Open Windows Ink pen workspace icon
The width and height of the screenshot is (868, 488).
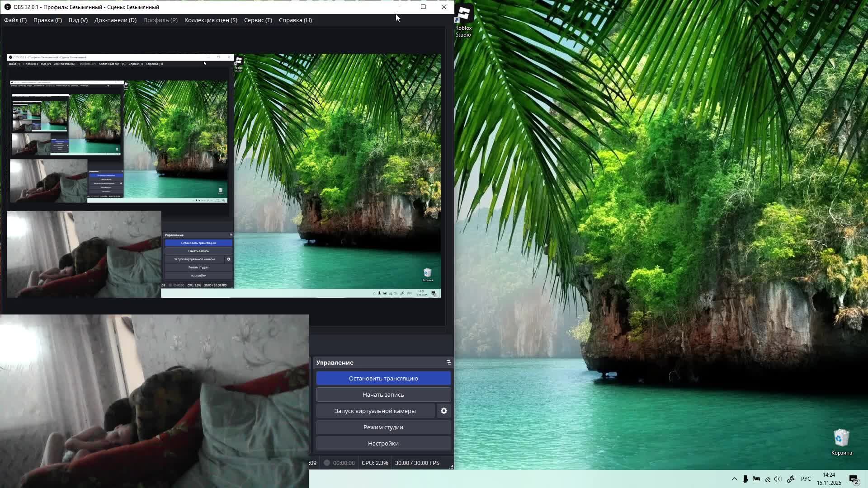[790, 479]
